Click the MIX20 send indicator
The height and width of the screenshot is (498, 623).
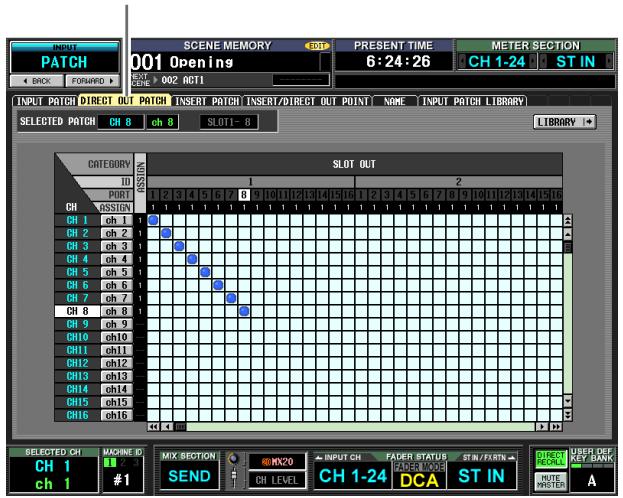tap(277, 462)
